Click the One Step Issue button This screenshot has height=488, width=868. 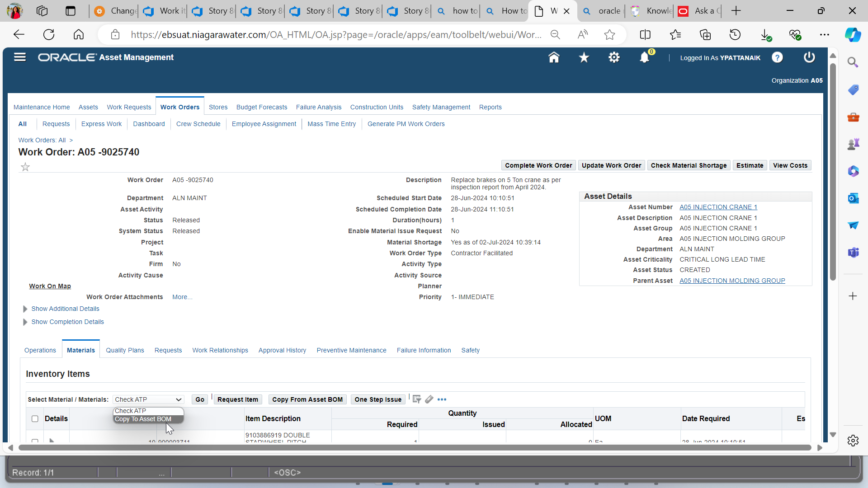click(x=378, y=400)
